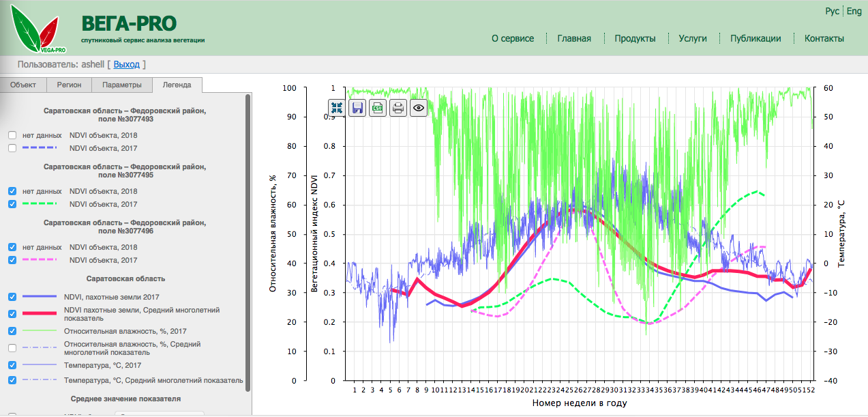868x417 pixels.
Task: Click the red NDVI multi-year average line swatch
Action: (40, 314)
